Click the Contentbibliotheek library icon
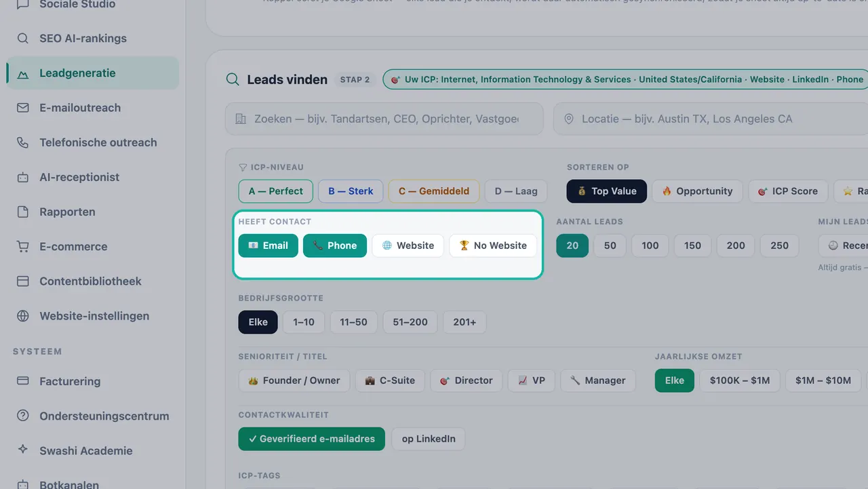Image resolution: width=868 pixels, height=489 pixels. (x=23, y=281)
